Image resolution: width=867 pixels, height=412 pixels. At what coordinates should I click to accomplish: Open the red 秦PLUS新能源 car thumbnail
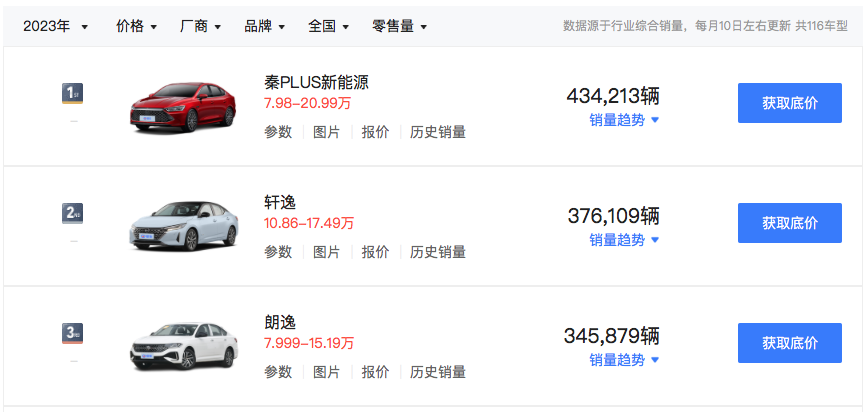click(183, 107)
